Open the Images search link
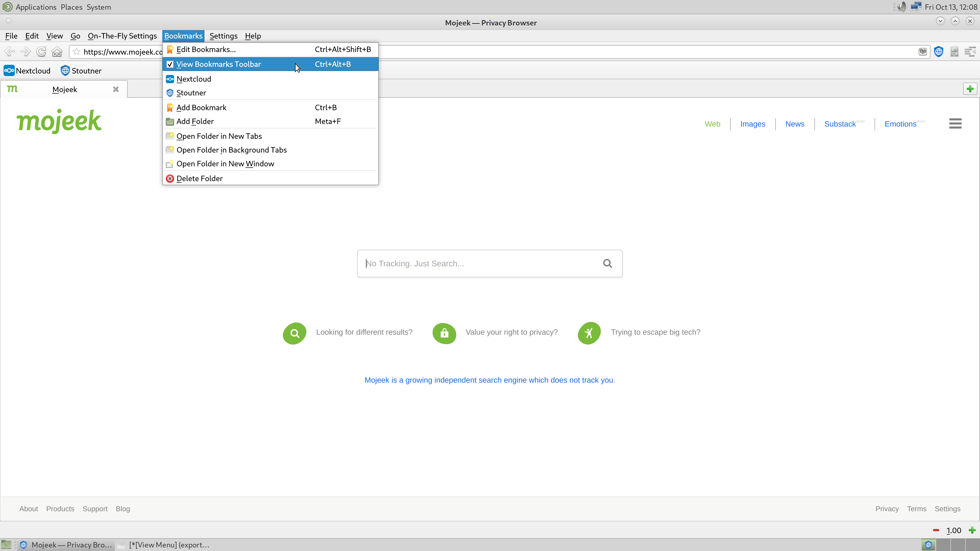The width and height of the screenshot is (980, 551). (x=753, y=124)
